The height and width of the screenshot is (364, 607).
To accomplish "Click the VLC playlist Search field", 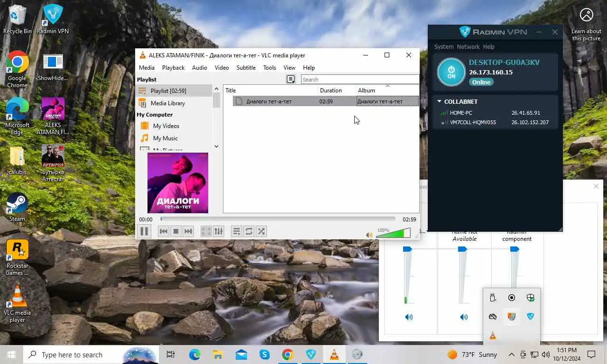I will 360,79.
